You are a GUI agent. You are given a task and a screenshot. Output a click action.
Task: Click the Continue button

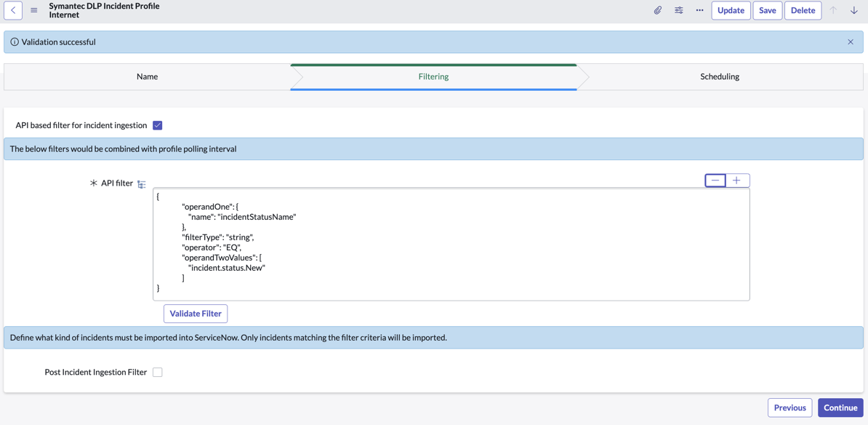(x=840, y=408)
